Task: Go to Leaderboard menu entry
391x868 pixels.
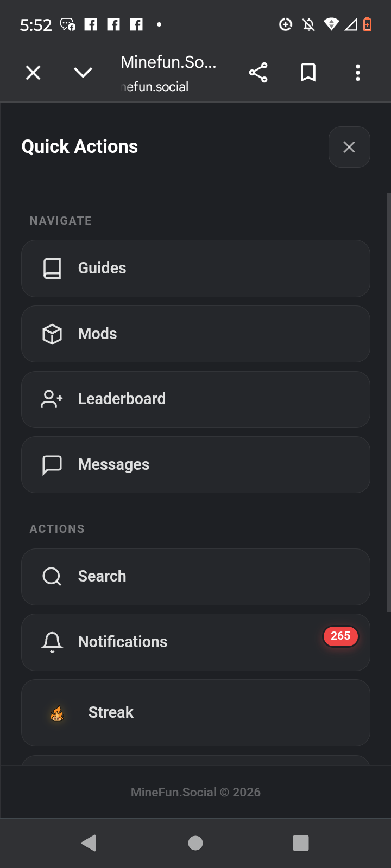Action: click(195, 399)
